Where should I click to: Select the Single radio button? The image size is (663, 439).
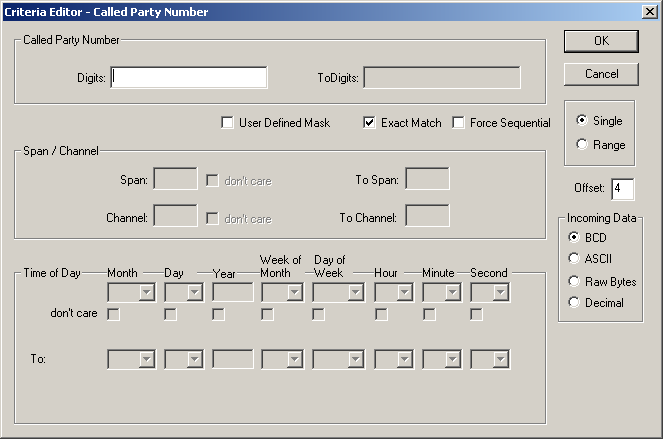coord(582,121)
